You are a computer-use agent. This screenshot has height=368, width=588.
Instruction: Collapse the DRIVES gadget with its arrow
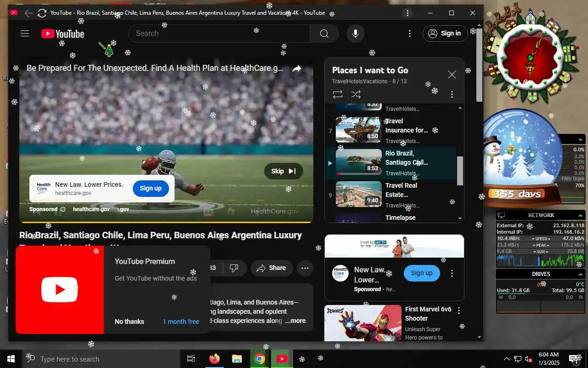point(582,274)
